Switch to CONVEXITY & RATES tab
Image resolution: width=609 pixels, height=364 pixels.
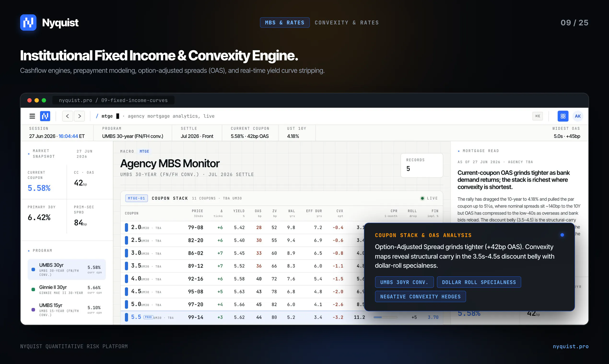pos(347,23)
